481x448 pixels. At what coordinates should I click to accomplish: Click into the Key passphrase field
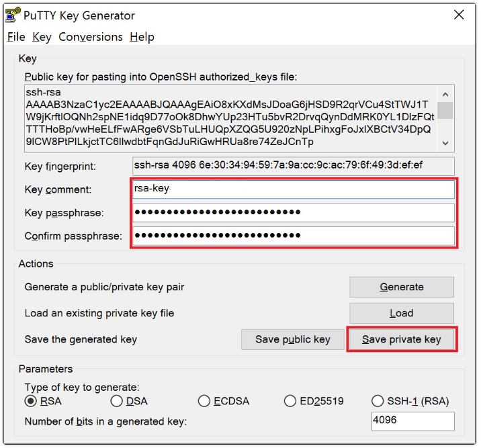pos(294,213)
